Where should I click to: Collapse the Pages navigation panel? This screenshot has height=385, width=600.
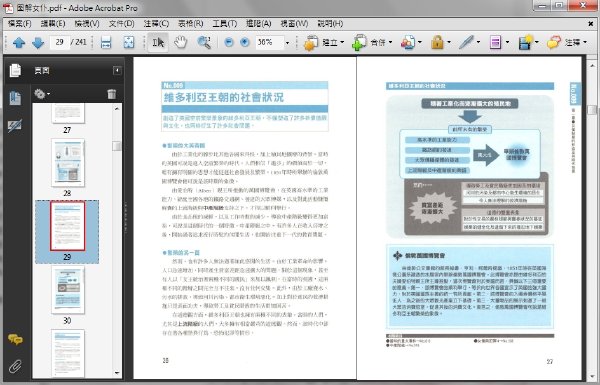(117, 70)
